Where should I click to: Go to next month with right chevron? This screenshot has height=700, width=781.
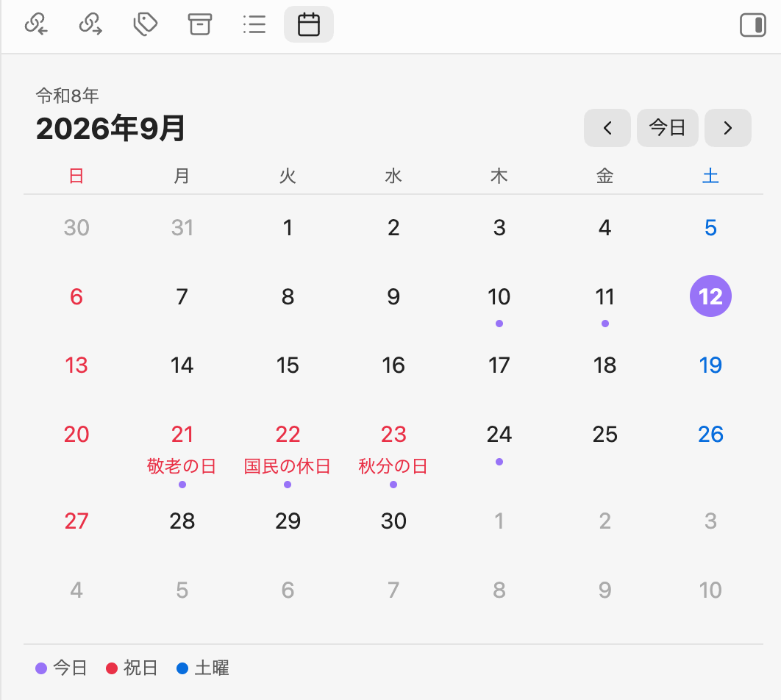pyautogui.click(x=728, y=128)
